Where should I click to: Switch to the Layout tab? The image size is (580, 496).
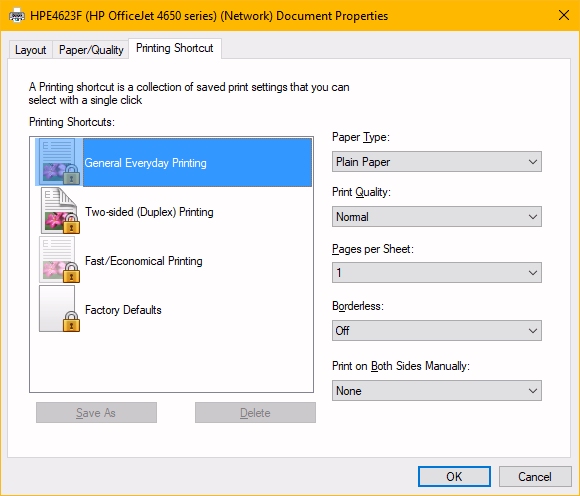tap(30, 50)
